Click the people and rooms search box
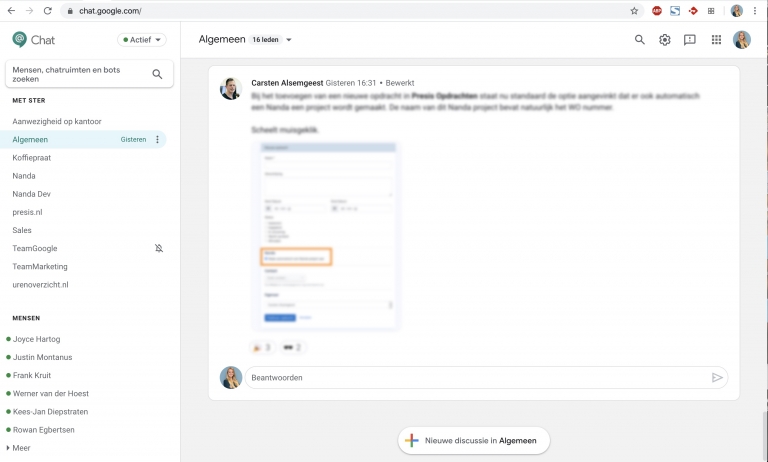Screen dimensions: 768x462 pos(80,74)
